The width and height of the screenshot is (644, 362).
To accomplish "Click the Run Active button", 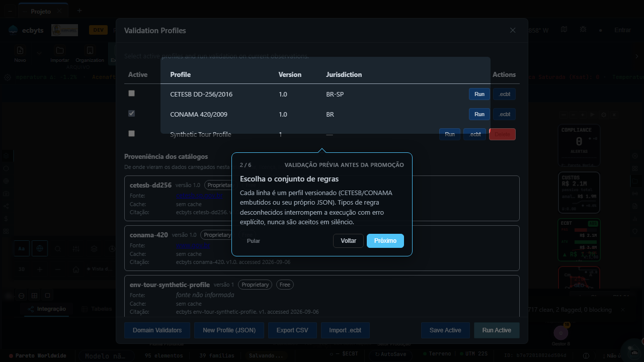I will (497, 330).
